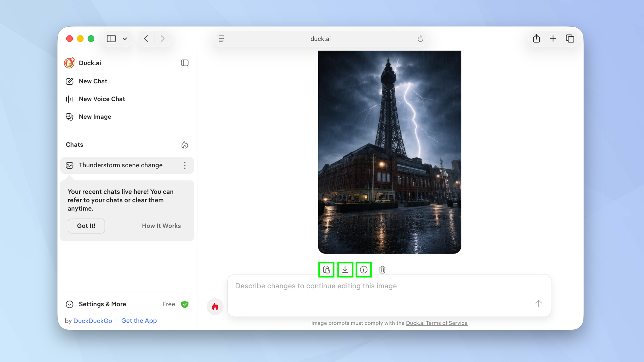Delete the generated image

click(x=382, y=270)
